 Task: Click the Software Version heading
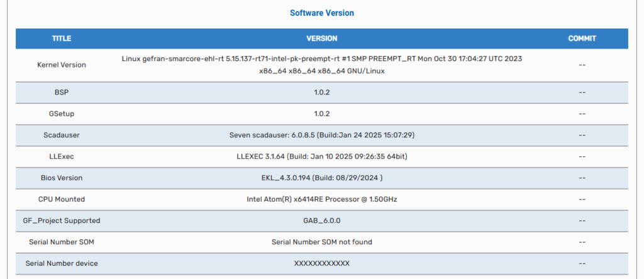[x=321, y=13]
